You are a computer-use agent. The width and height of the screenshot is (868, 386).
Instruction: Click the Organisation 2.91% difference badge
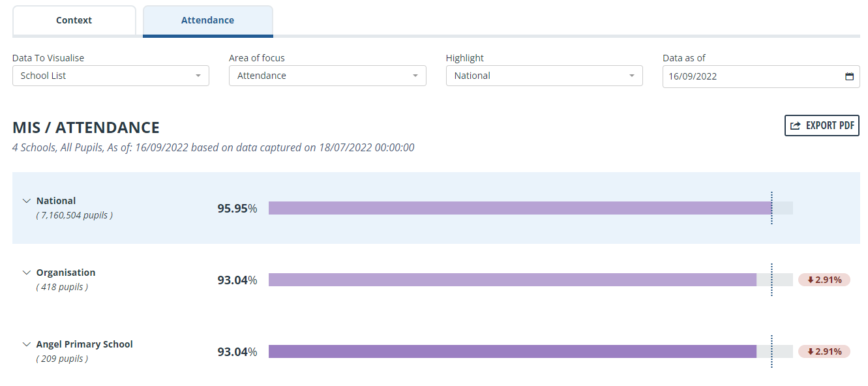(824, 280)
